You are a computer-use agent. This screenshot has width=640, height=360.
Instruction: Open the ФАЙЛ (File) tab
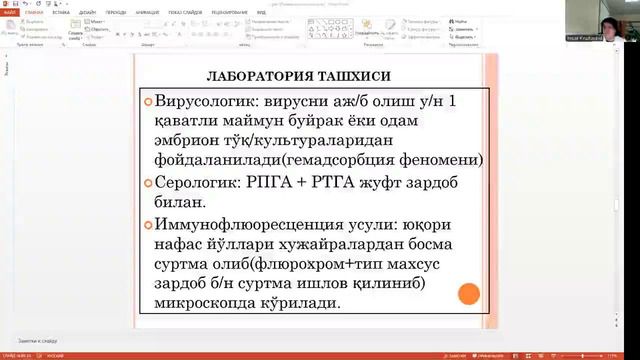pos(9,13)
